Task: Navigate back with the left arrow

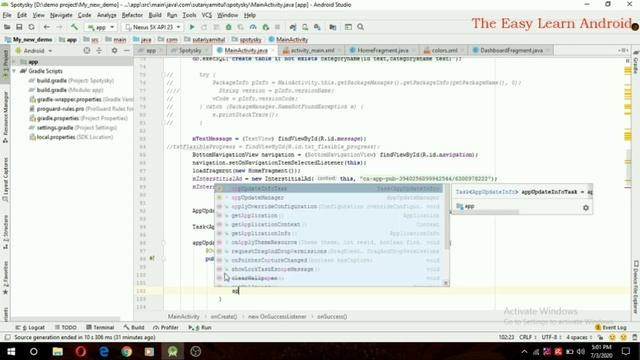Action: (47, 27)
